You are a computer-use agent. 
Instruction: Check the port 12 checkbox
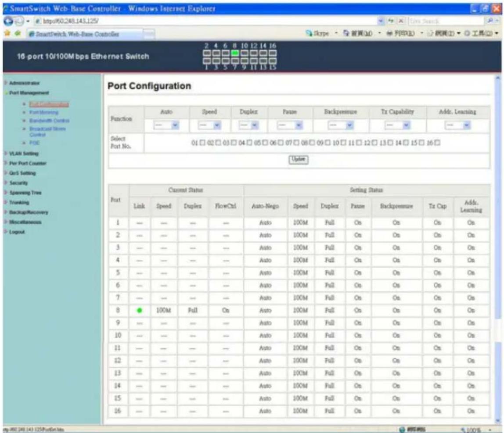pyautogui.click(x=374, y=143)
